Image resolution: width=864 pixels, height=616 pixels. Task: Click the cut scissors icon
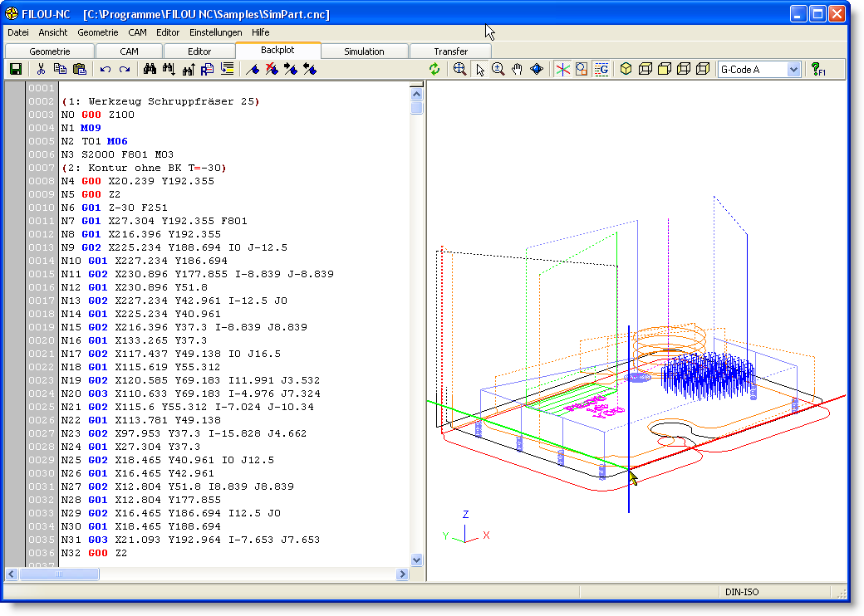click(x=41, y=70)
